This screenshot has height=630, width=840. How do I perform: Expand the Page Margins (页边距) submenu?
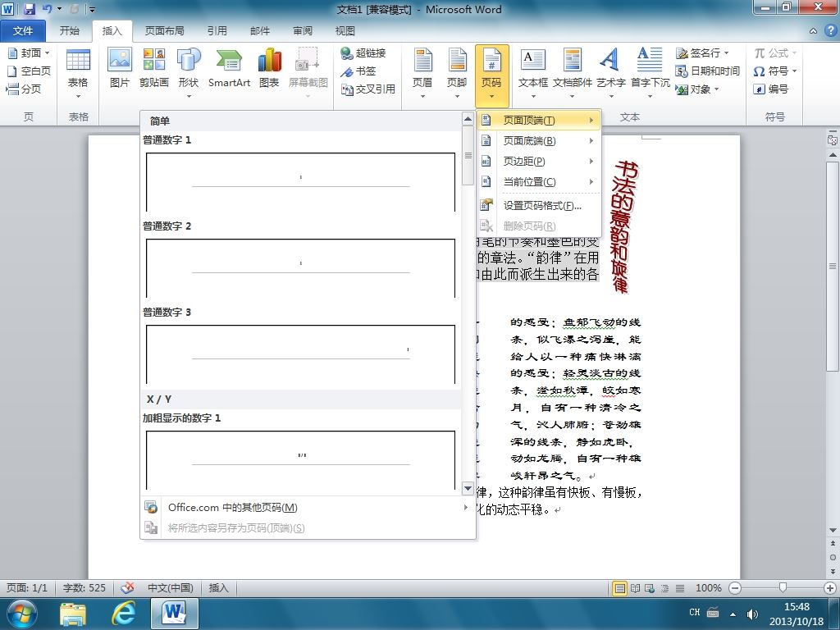tap(538, 161)
